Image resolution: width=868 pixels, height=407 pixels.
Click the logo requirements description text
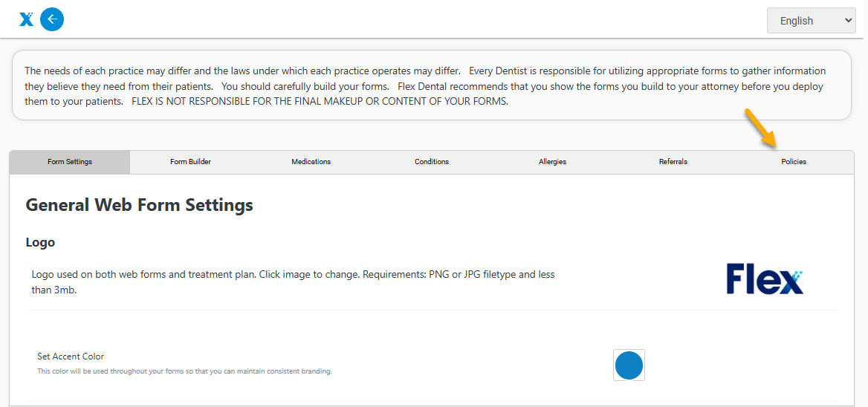[x=293, y=282]
